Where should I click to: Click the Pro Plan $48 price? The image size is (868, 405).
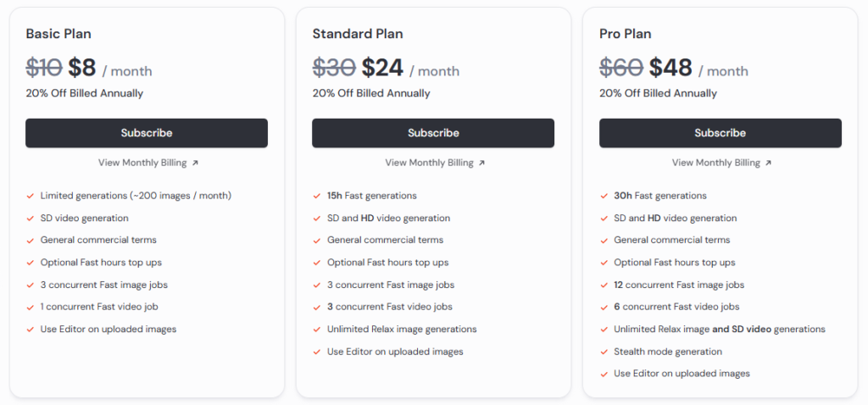tap(670, 68)
